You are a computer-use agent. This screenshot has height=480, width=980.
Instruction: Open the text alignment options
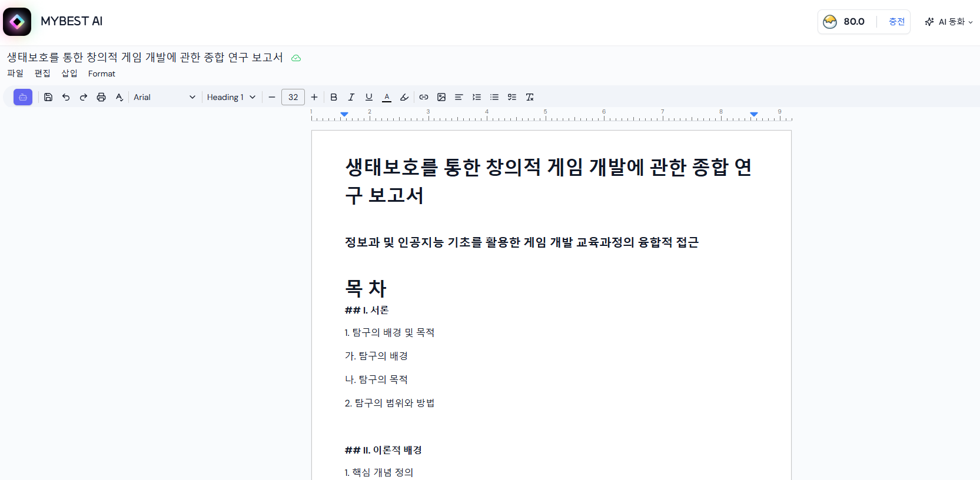pos(459,97)
